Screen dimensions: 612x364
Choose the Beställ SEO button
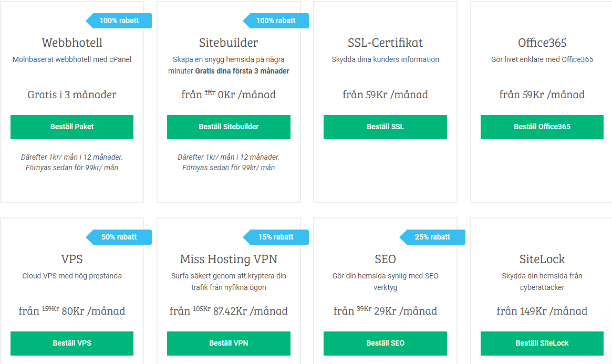[x=385, y=344]
